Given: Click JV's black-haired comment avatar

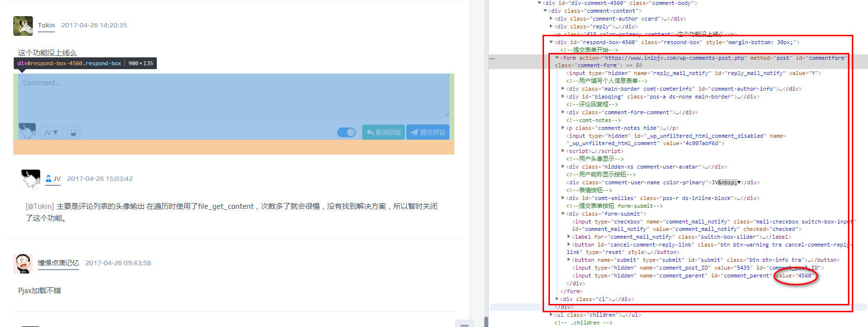Looking at the screenshot, I should pyautogui.click(x=30, y=179).
